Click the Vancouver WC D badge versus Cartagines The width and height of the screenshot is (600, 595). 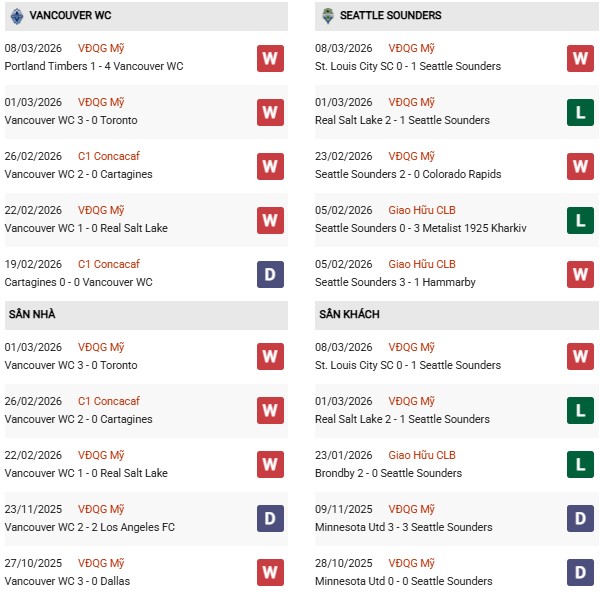pos(270,274)
